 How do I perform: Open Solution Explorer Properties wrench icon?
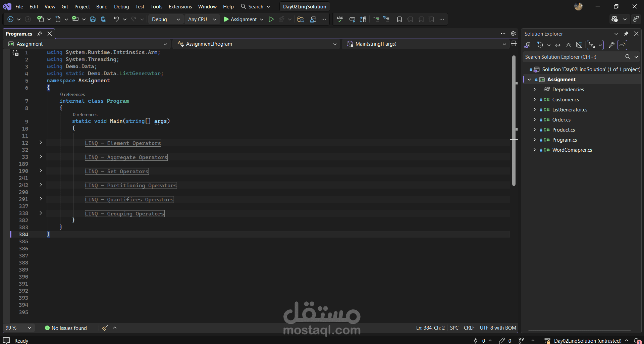point(611,45)
